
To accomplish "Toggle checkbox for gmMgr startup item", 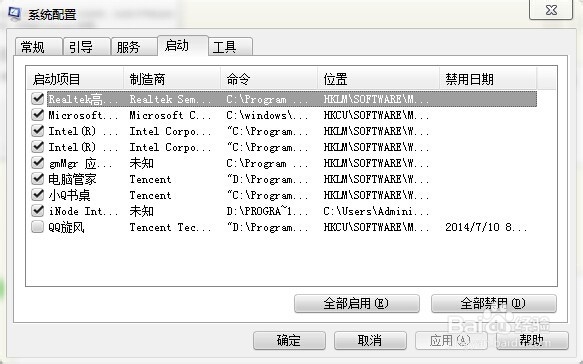I will pyautogui.click(x=38, y=162).
